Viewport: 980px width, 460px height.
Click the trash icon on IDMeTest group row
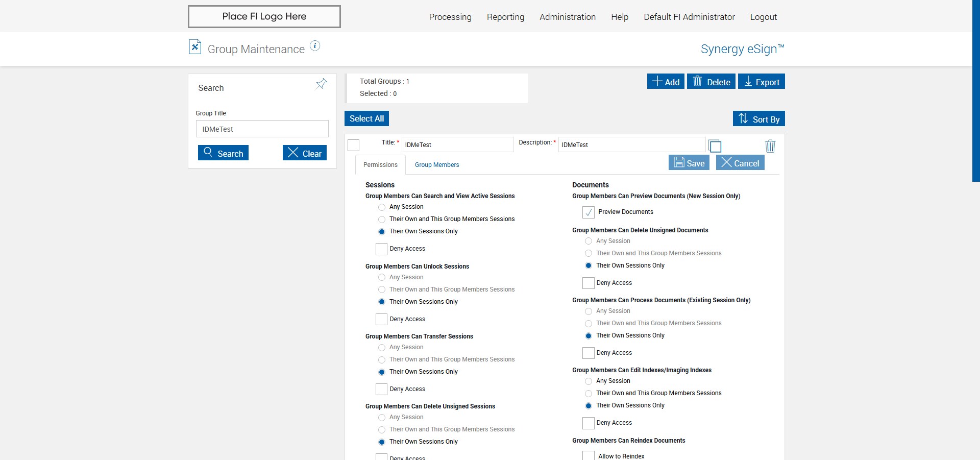(x=770, y=147)
